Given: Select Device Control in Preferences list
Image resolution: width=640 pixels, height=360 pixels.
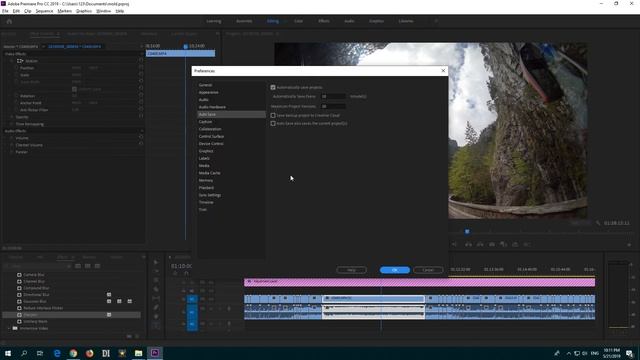Looking at the screenshot, I should point(211,144).
